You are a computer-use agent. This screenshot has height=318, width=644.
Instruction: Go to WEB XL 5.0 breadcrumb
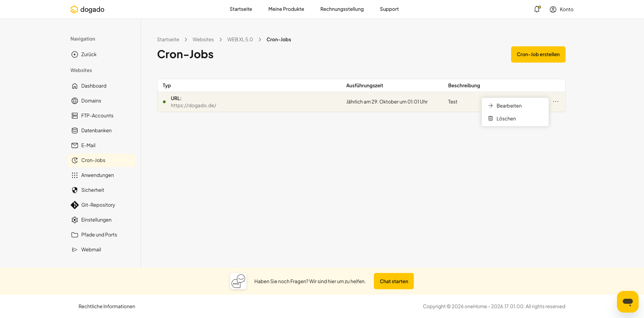coord(240,40)
